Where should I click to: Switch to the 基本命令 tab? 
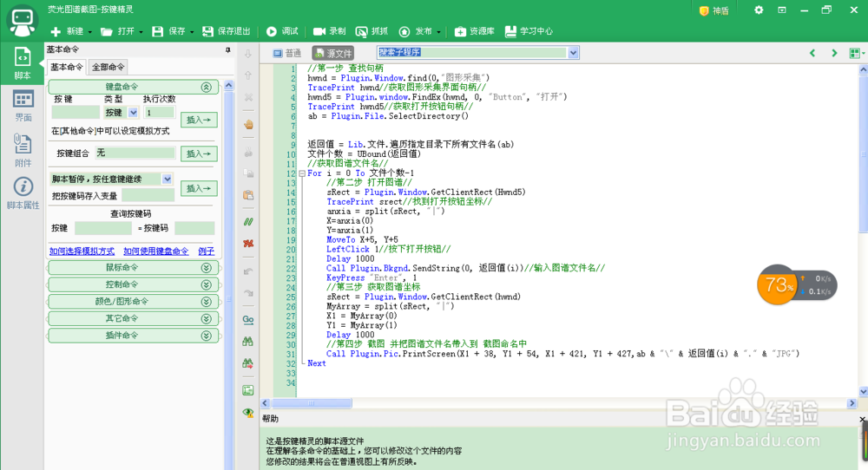click(x=67, y=67)
